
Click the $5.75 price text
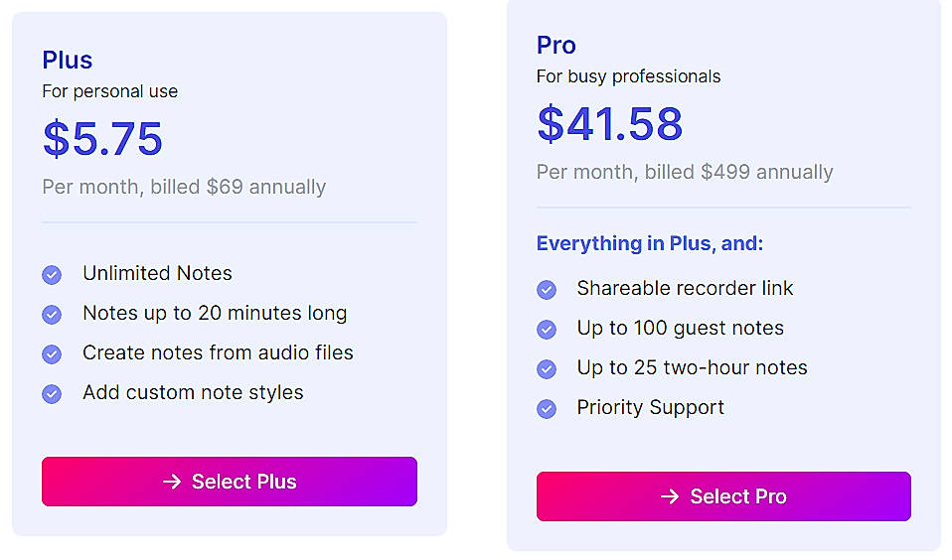tap(102, 139)
